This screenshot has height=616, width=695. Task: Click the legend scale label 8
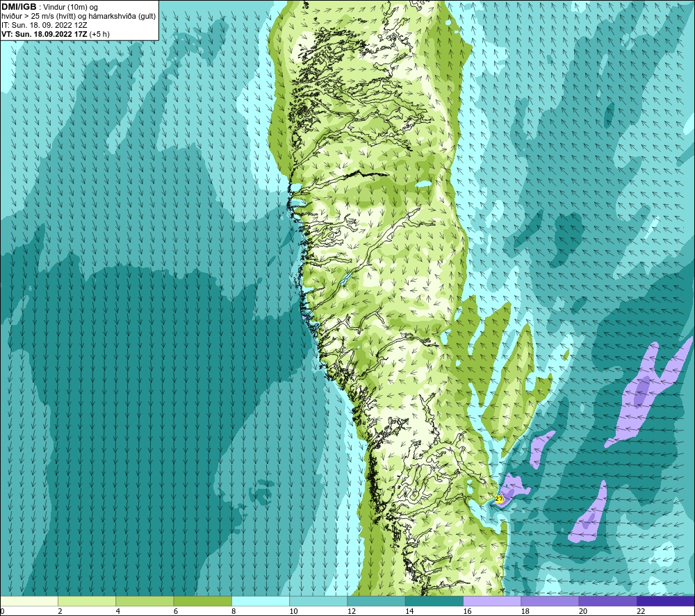(x=234, y=611)
